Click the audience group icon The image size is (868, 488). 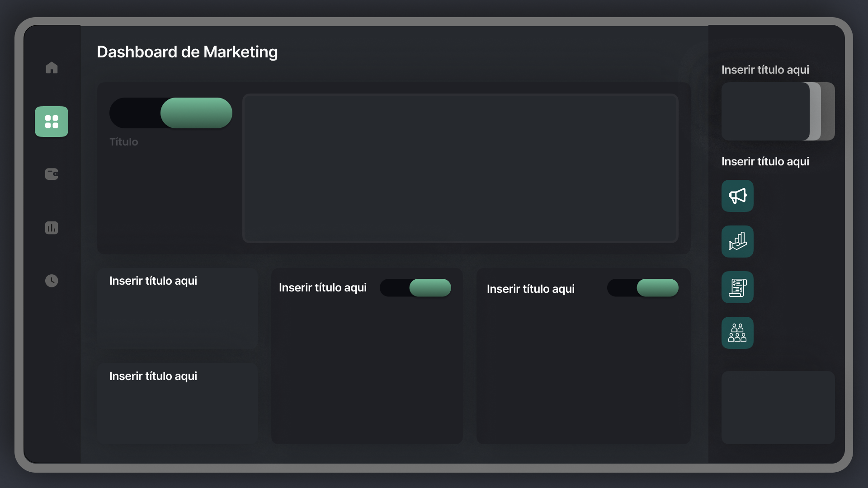737,333
